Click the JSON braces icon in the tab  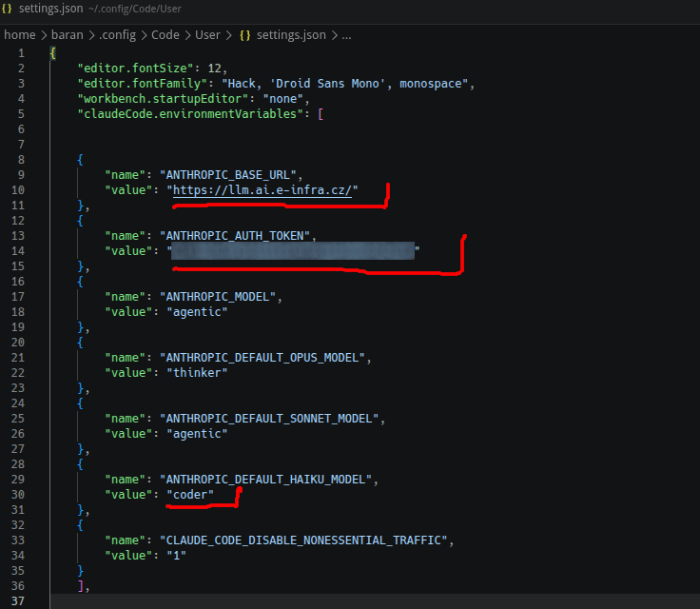click(x=7, y=9)
